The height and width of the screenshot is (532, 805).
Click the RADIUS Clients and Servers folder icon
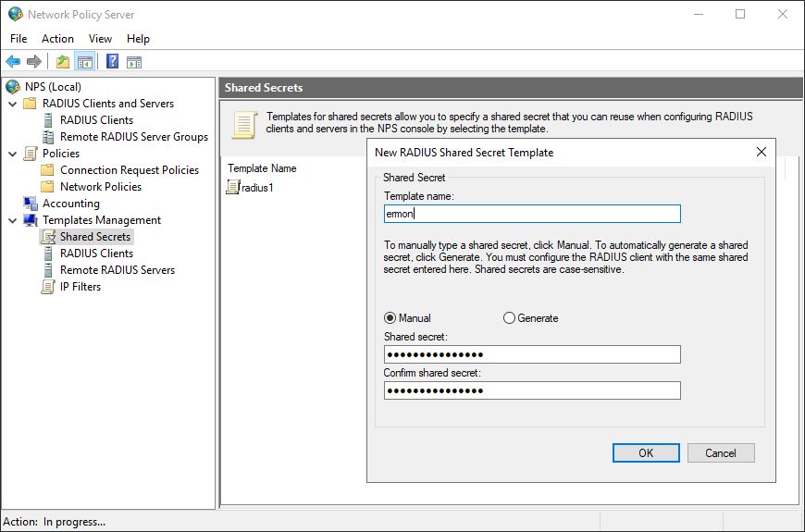31,104
